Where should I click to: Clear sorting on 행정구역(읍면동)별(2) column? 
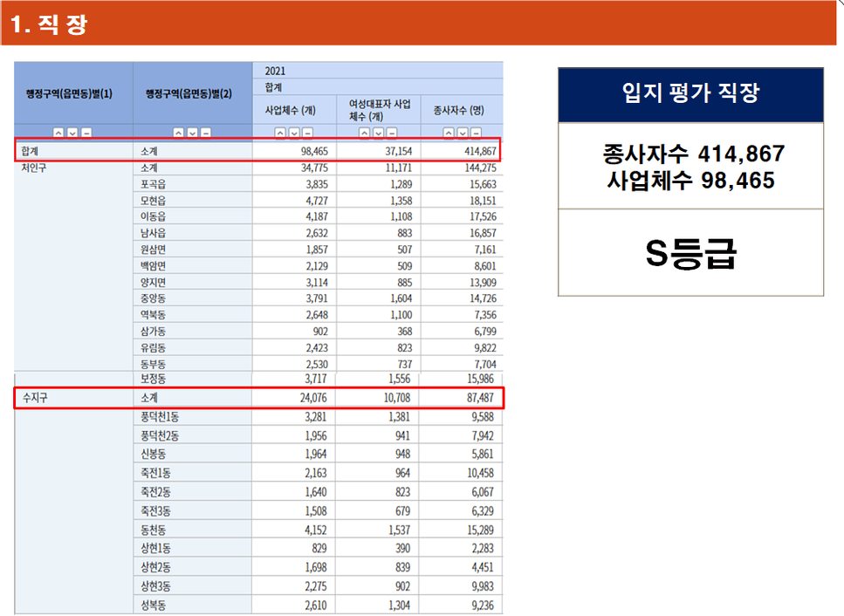(x=206, y=132)
